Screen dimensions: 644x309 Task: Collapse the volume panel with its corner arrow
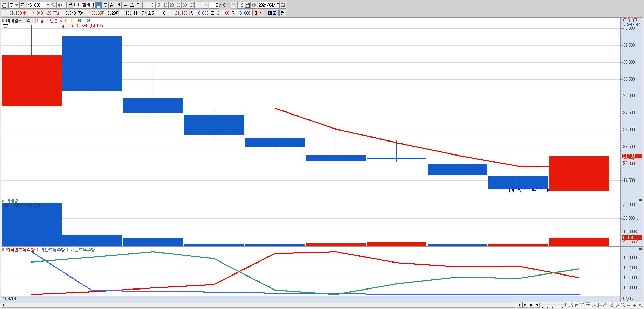[x=640, y=200]
